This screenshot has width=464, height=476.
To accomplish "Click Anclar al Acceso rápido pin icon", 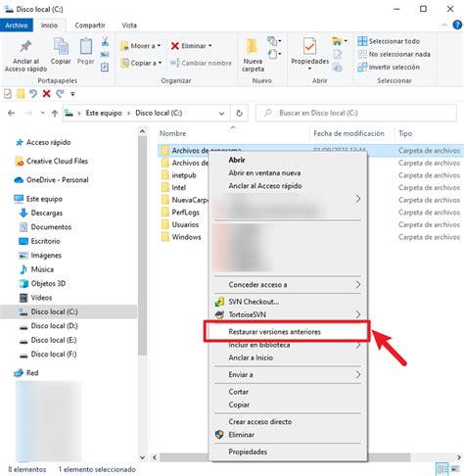I will click(x=25, y=47).
